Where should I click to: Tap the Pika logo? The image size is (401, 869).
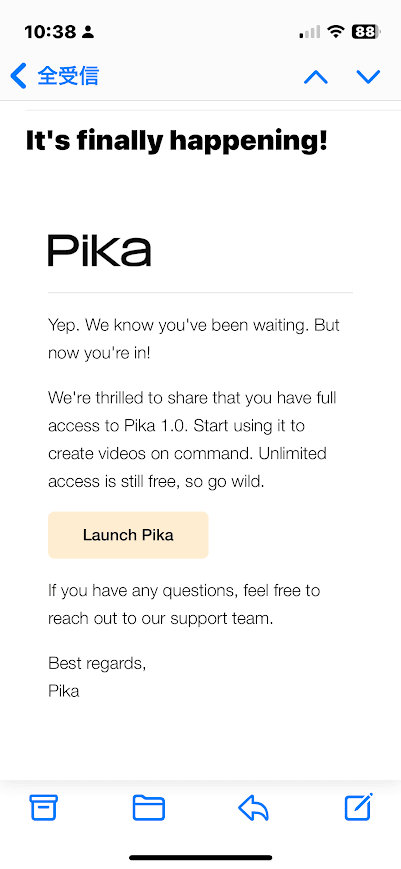click(99, 251)
